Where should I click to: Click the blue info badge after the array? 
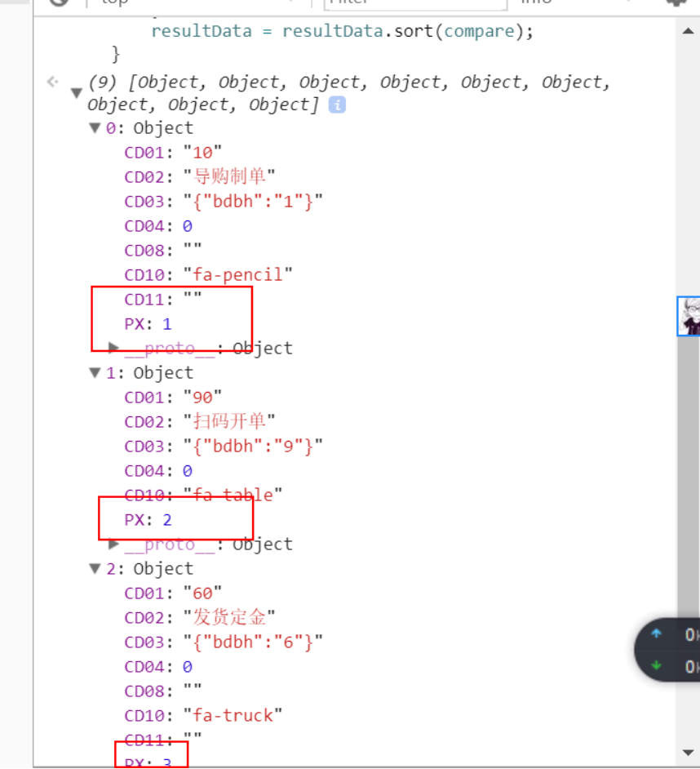point(337,104)
